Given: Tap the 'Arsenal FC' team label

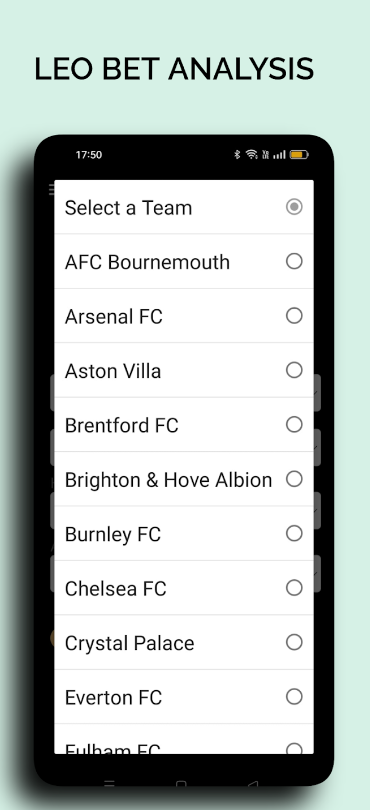Looking at the screenshot, I should 114,316.
